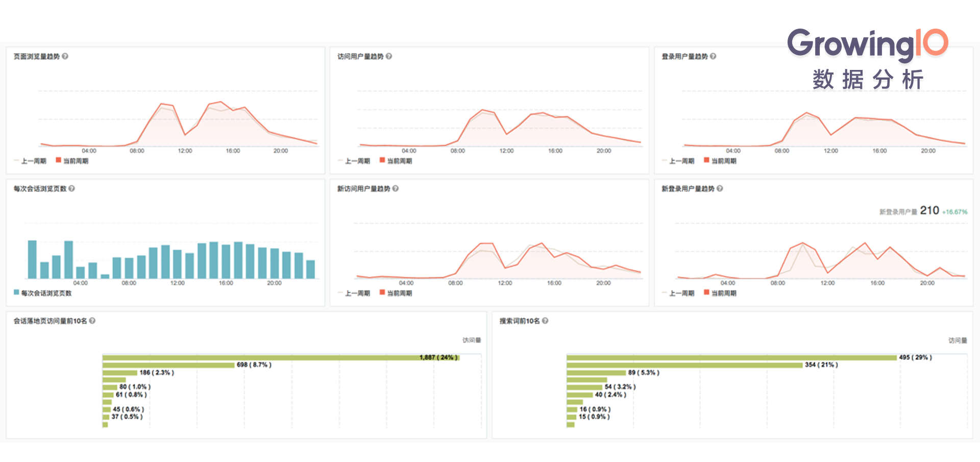The image size is (980, 462).
Task: Click help icon beside 页面浏览量趋势 title
Action: coord(65,56)
